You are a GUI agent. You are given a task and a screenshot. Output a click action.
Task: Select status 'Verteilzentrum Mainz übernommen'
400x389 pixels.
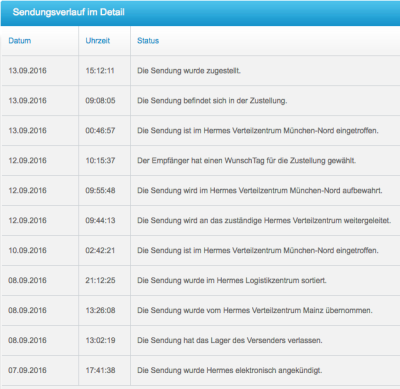(255, 311)
